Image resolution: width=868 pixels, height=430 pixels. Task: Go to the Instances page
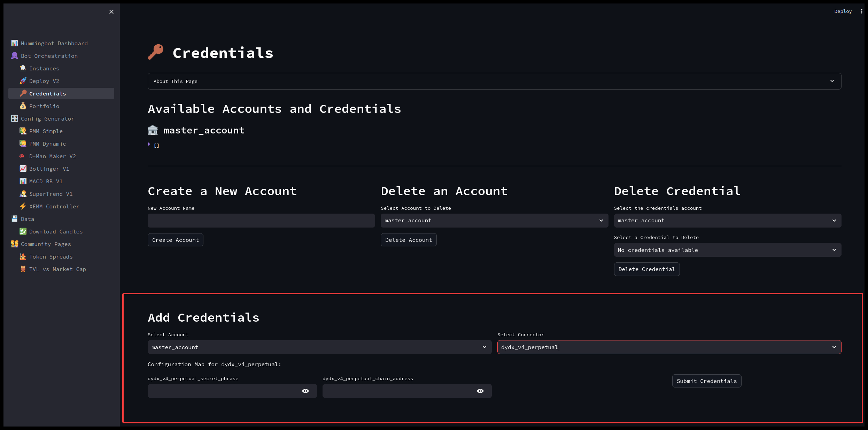[44, 69]
